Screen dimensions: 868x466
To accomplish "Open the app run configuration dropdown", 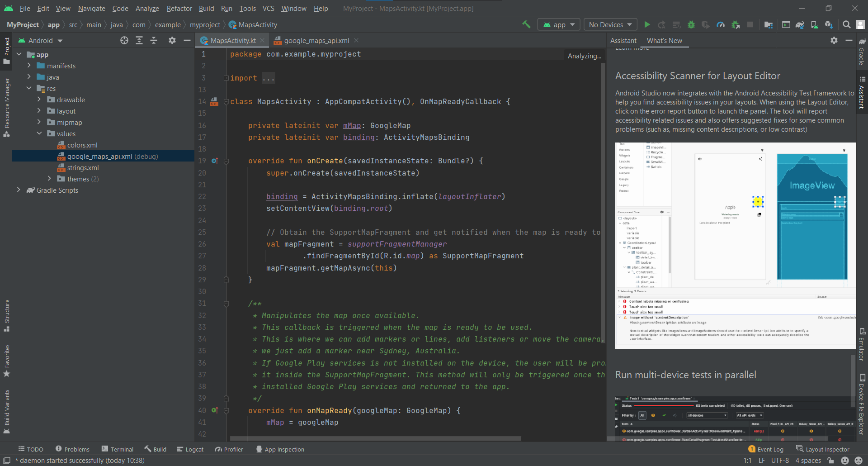I will point(559,24).
